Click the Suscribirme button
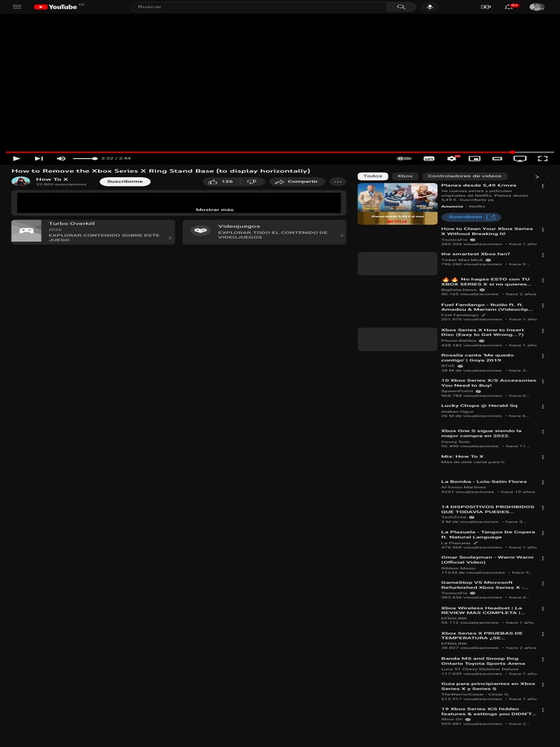Viewport: 560px width, 747px height. (x=125, y=182)
